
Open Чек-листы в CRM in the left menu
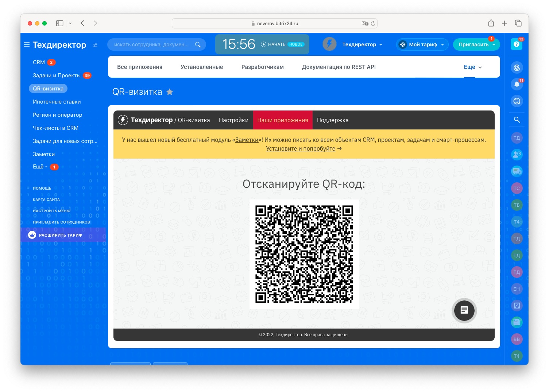point(55,128)
